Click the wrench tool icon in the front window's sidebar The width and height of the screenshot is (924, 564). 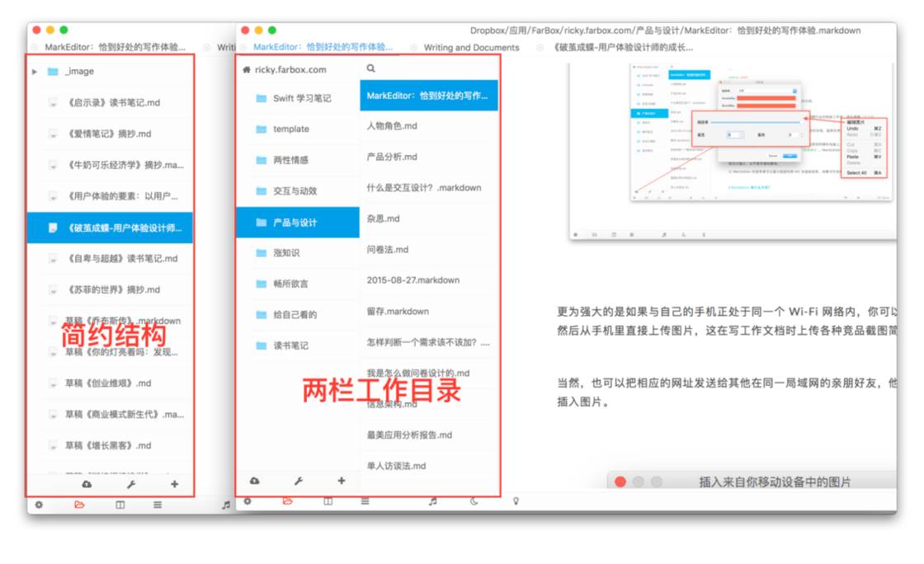(299, 481)
